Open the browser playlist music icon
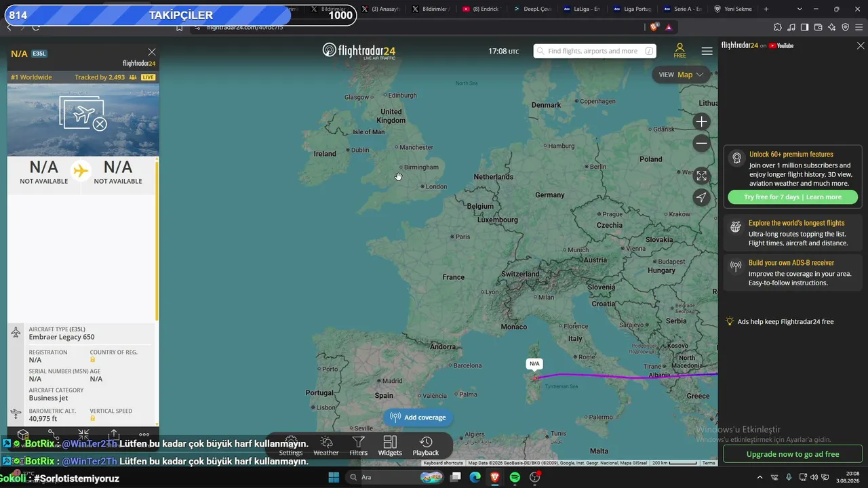 point(791,27)
